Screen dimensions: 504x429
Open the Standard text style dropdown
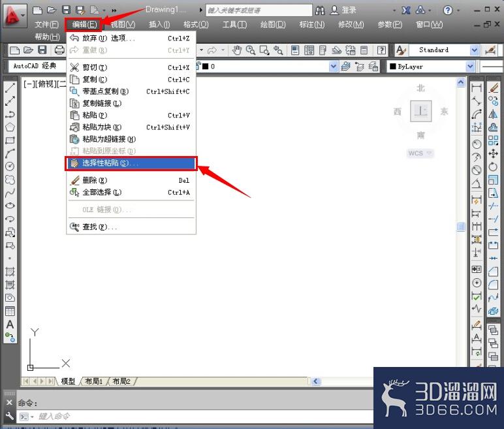(475, 50)
